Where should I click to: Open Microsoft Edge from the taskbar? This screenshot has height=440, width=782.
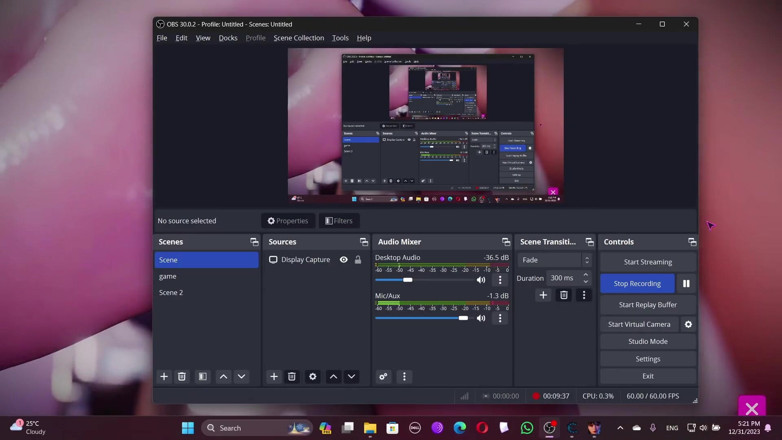pyautogui.click(x=460, y=428)
